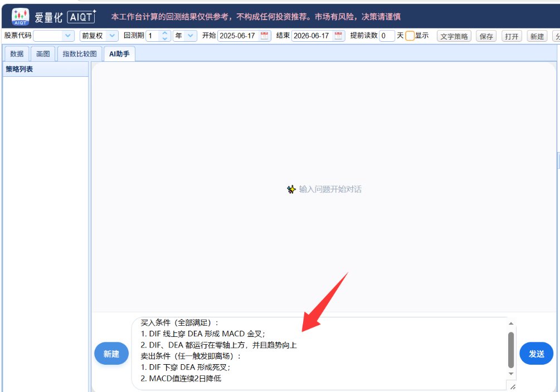Click the message box scrollbar thumb
Screen dimensions: 560x392
tap(511, 350)
